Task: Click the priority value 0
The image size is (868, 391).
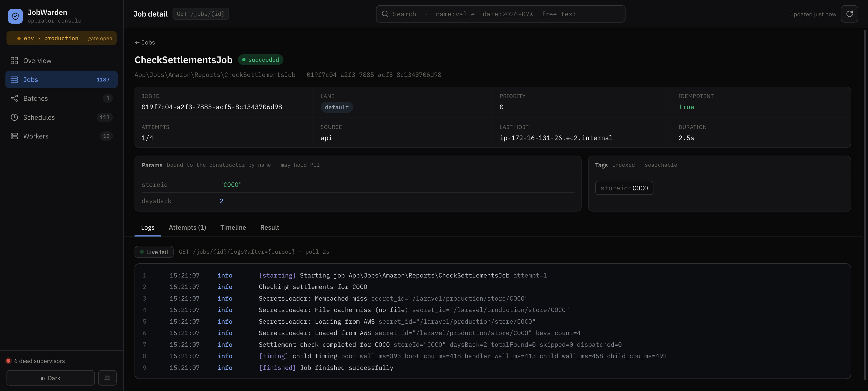Action: coord(501,107)
